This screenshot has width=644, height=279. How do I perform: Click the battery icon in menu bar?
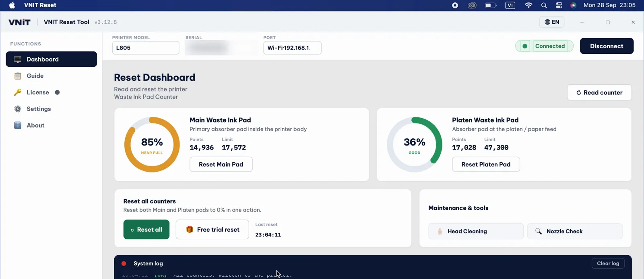[491, 5]
